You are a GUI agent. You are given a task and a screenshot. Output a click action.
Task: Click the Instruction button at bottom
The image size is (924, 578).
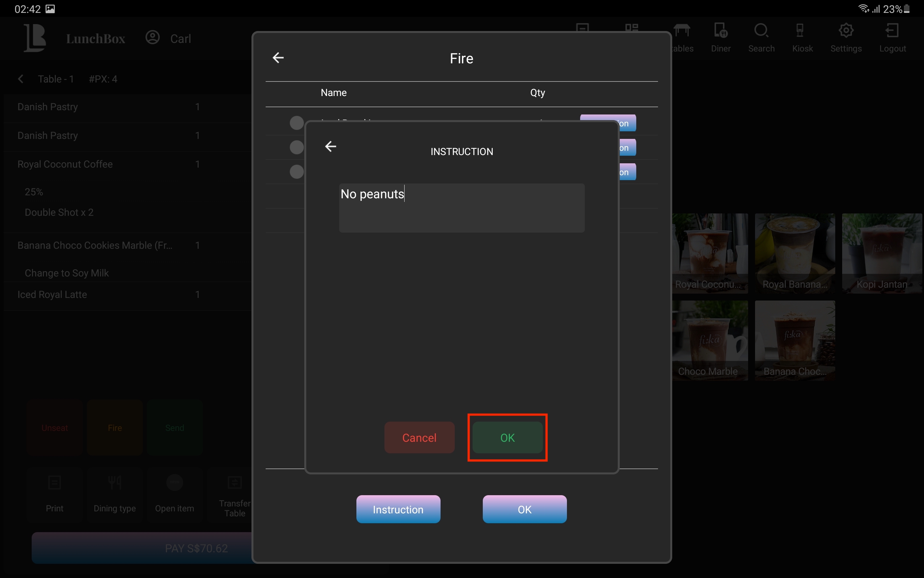coord(398,509)
